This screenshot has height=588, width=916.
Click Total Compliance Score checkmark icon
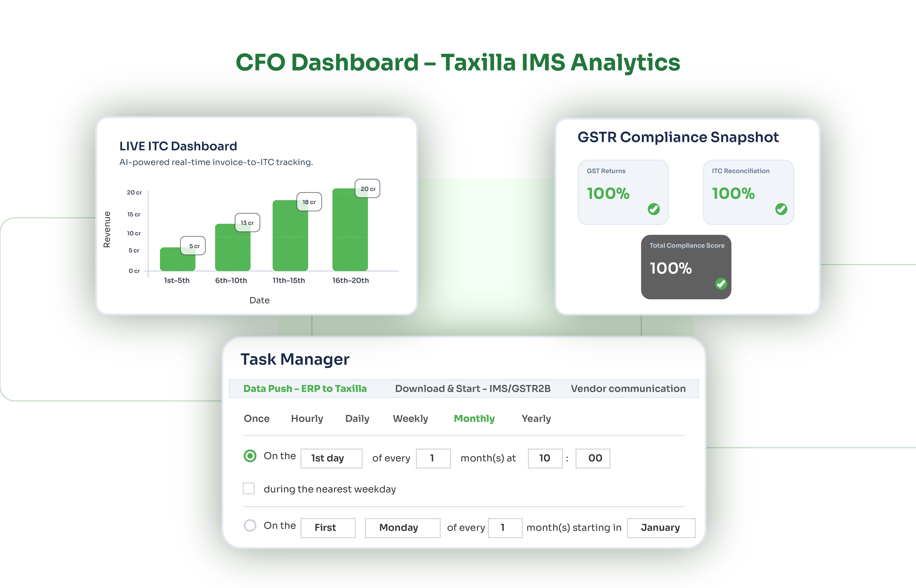pos(721,284)
